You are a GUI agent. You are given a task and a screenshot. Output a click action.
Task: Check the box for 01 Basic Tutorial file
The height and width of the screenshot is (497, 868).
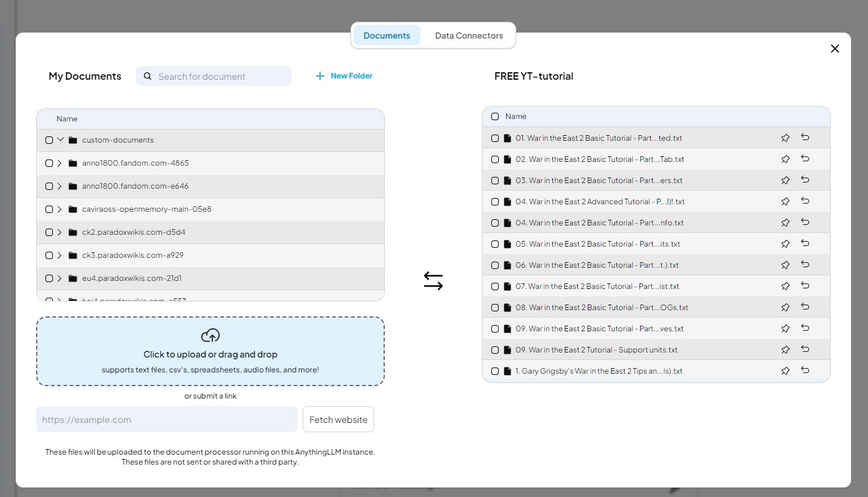[495, 138]
